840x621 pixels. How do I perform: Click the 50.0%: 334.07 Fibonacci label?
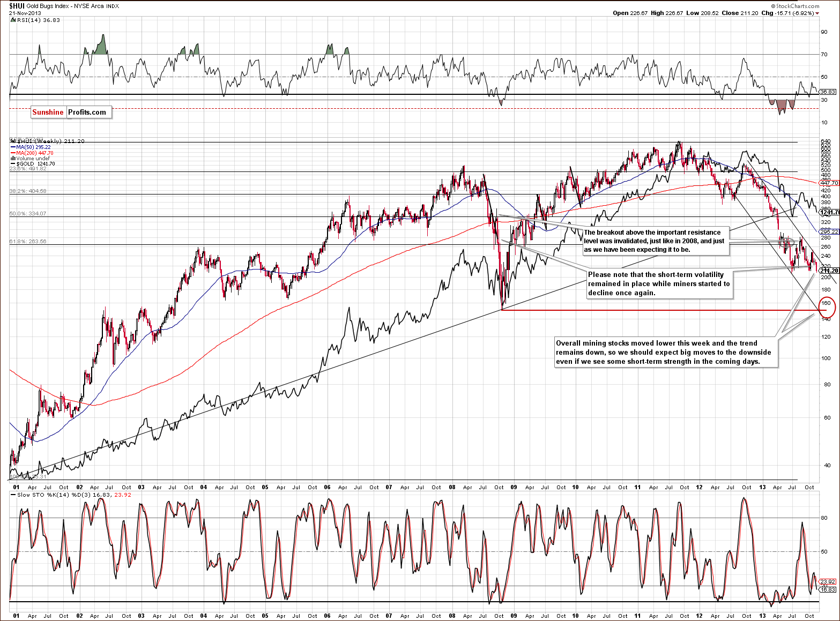pos(28,213)
